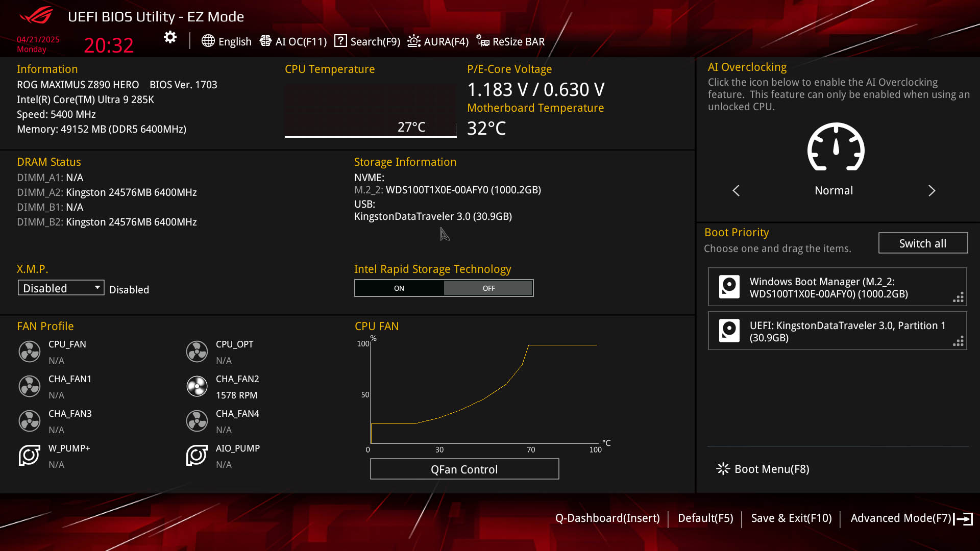Turn Intel Rapid Storage Technology ON

[399, 288]
